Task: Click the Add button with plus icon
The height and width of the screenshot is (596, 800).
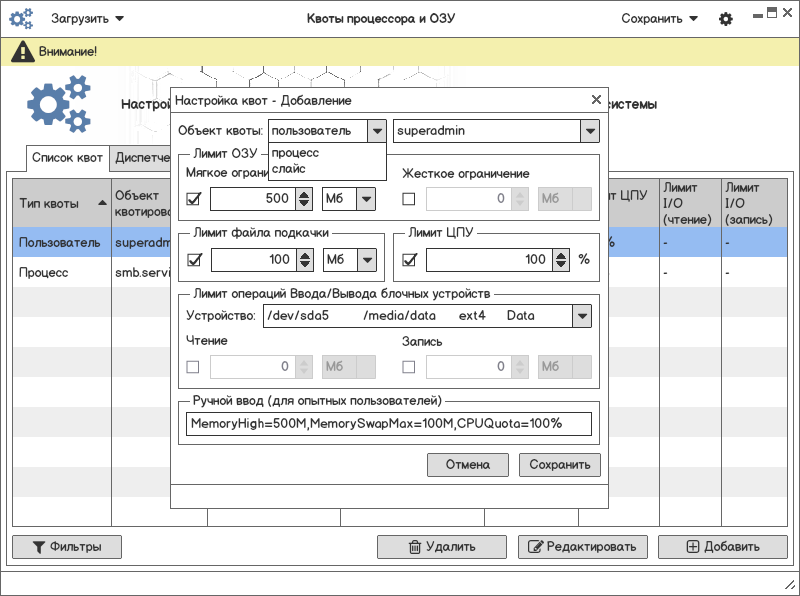Action: (x=722, y=547)
